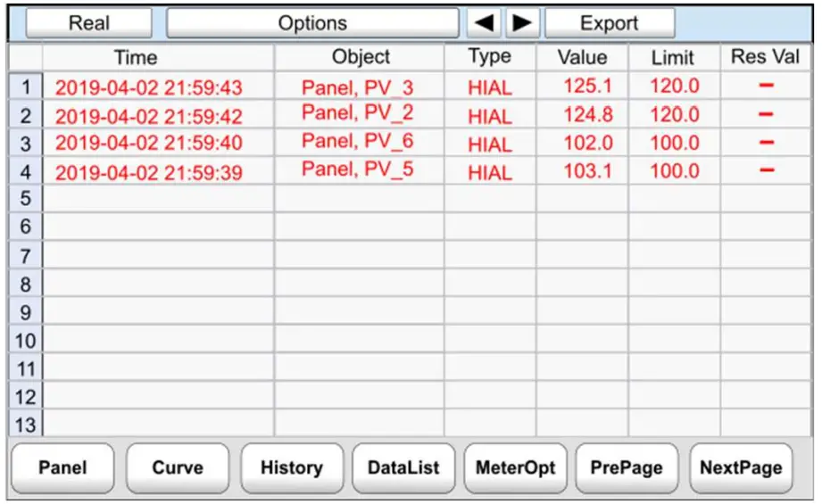Click HIAL type in PV_6 row
Image resolution: width=822 pixels, height=504 pixels.
tap(490, 145)
